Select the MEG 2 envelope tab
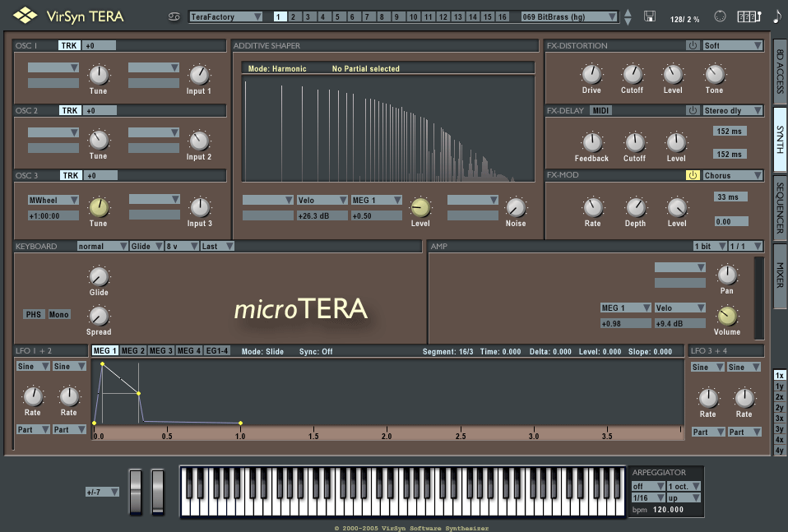Viewport: 788px width, 532px height. 132,350
